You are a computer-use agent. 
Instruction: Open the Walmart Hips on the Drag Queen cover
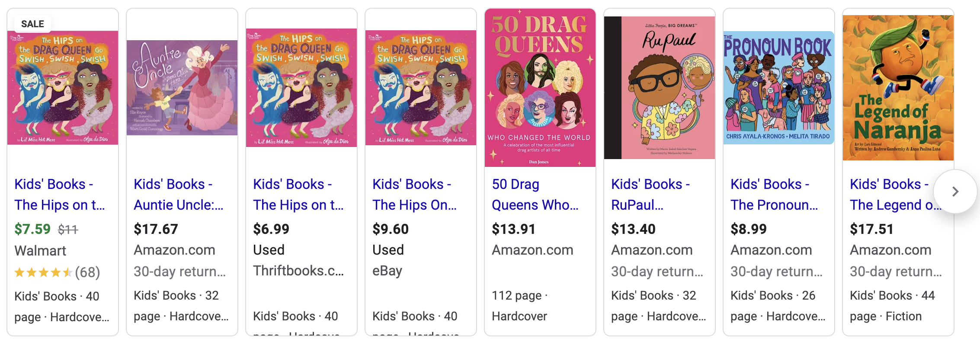(x=63, y=88)
